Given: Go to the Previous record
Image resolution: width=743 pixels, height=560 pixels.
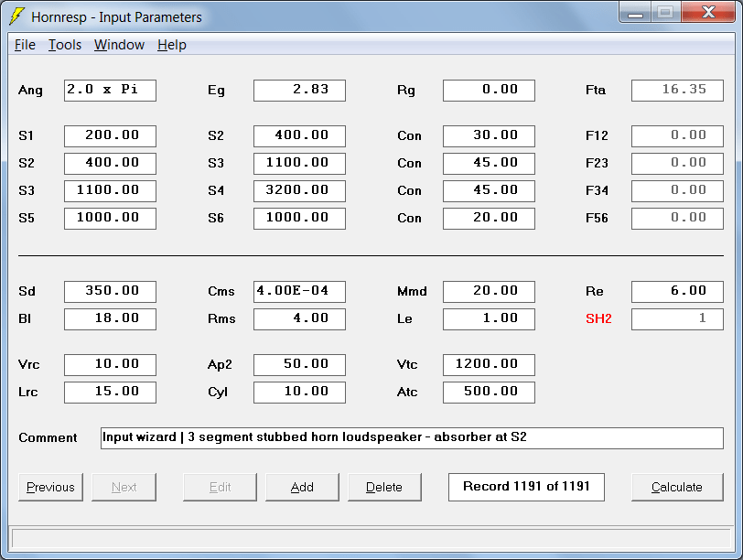Looking at the screenshot, I should click(x=50, y=487).
